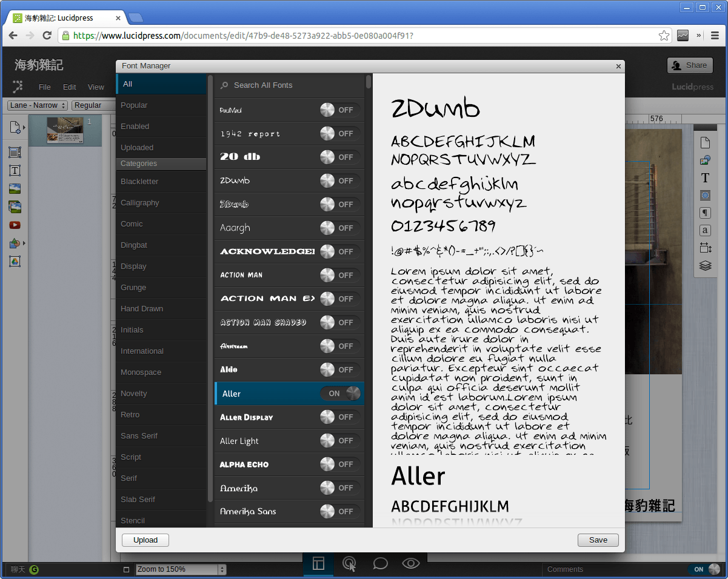The height and width of the screenshot is (579, 728).
Task: Turn off the Aller font toggle
Action: [x=341, y=393]
